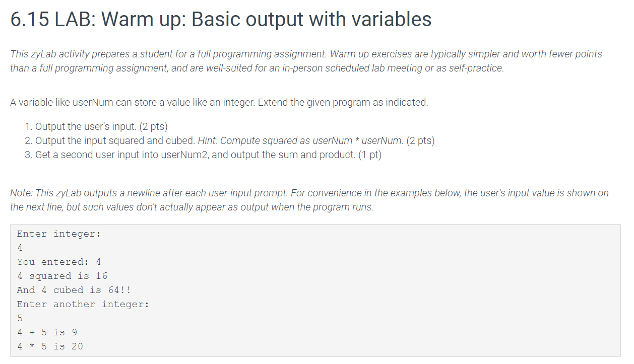Select list item 'Output the user's input'
The image size is (634, 364).
tap(101, 127)
